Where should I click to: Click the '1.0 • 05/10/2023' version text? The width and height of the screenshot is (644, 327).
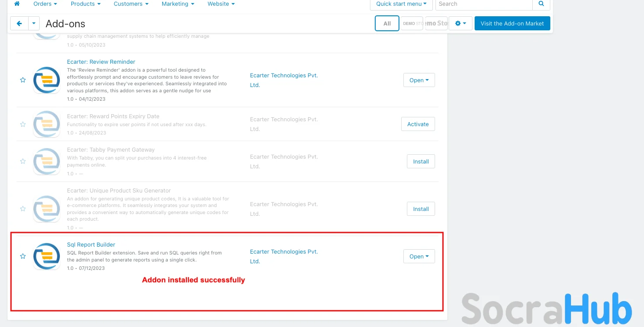coord(86,45)
